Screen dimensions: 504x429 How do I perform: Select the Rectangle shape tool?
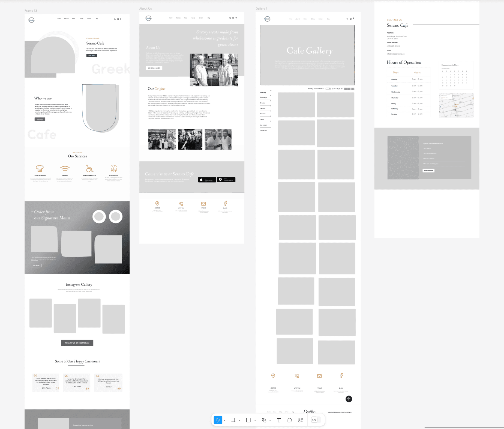pyautogui.click(x=248, y=420)
